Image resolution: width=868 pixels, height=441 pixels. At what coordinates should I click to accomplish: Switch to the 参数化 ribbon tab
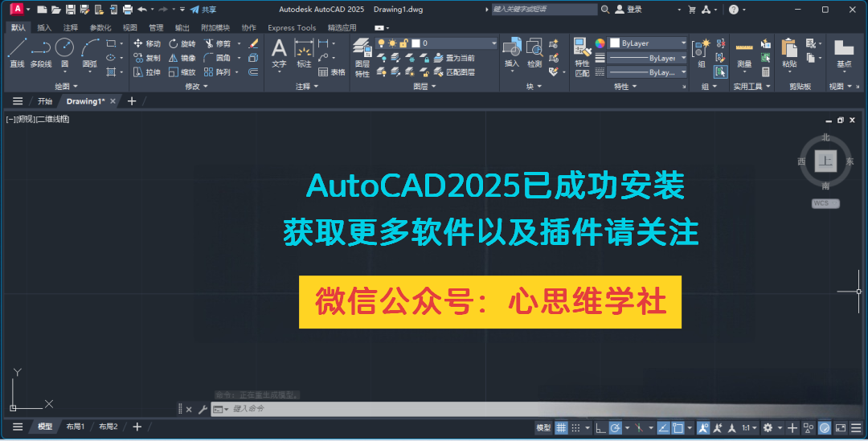(x=100, y=27)
